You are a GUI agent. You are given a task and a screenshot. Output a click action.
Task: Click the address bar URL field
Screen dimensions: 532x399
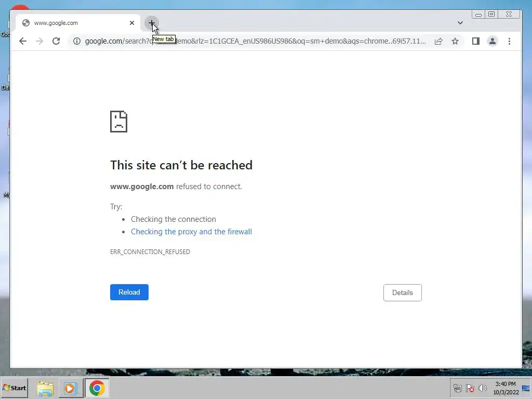point(255,41)
